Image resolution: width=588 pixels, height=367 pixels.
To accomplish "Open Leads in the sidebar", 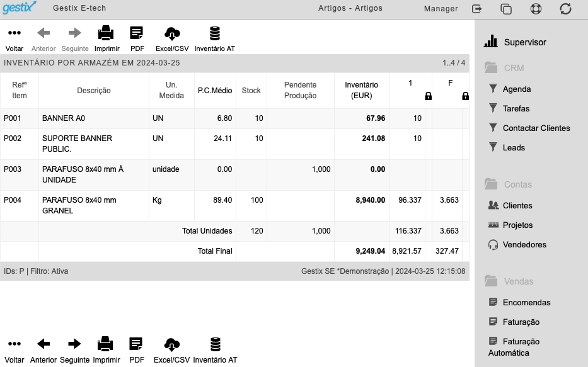I will coord(507,147).
